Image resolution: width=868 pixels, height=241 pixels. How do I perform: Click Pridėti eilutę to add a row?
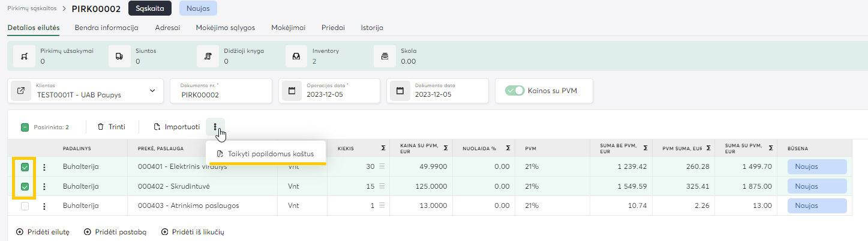click(43, 232)
